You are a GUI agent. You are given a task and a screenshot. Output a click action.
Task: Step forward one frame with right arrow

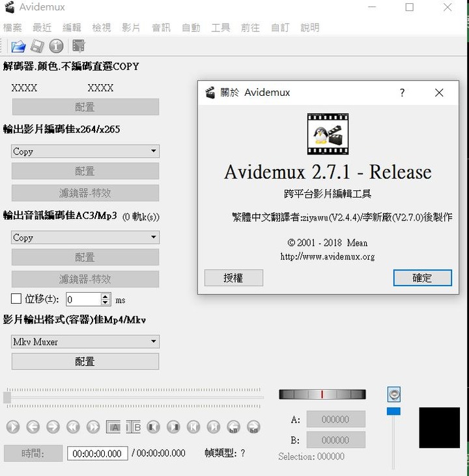(53, 427)
